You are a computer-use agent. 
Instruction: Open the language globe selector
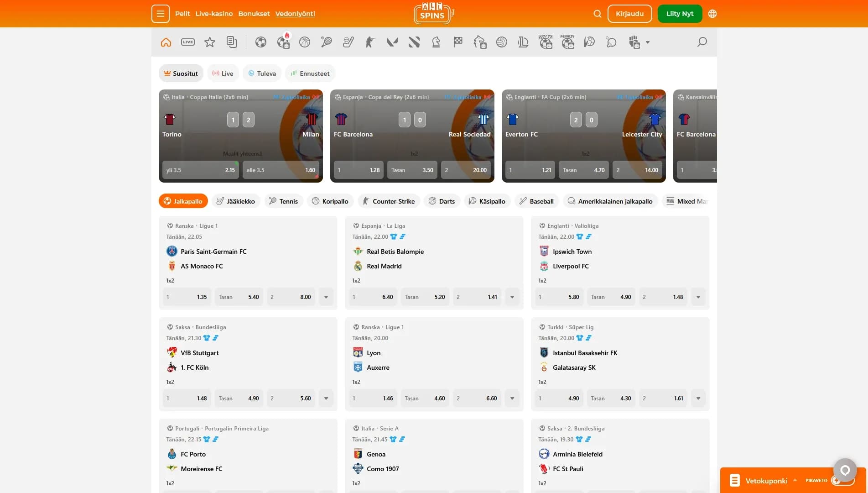tap(712, 14)
